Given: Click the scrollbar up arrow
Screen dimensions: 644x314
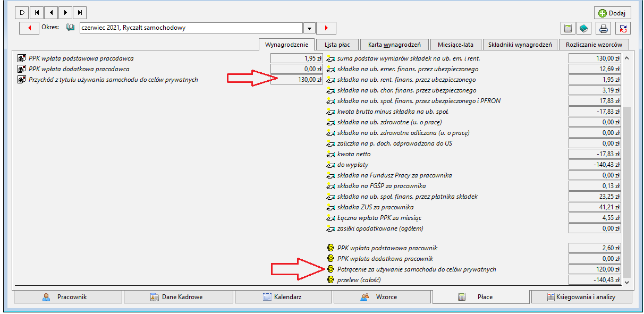Looking at the screenshot, I should click(626, 58).
